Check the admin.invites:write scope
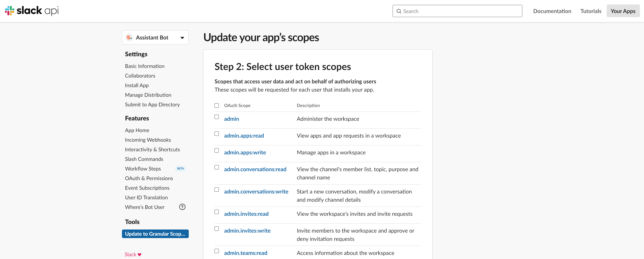644x259 pixels. [x=216, y=228]
